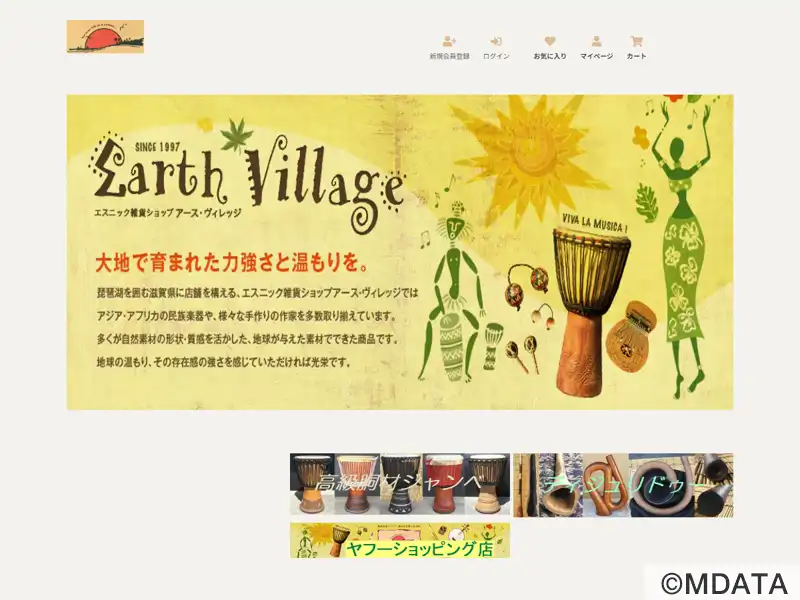The height and width of the screenshot is (600, 800).
Task: Click the マイページ link text
Action: (596, 56)
